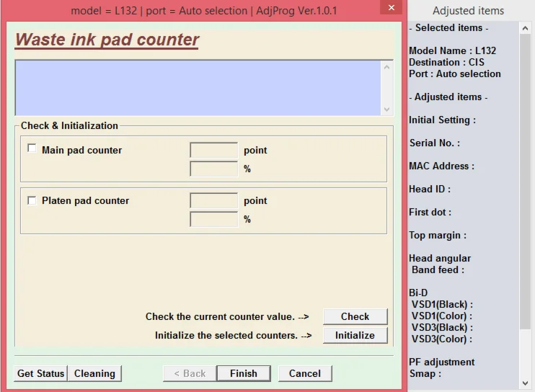Focus the Platen pad counter point field
Screen dimensions: 535x392
pos(213,200)
